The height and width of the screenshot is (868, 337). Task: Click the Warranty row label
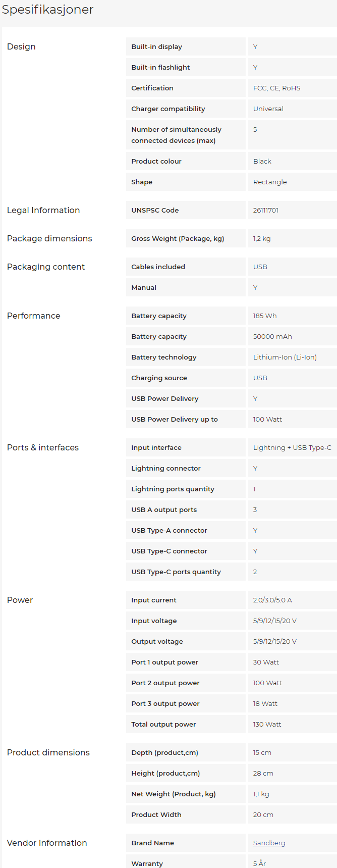coord(147,863)
